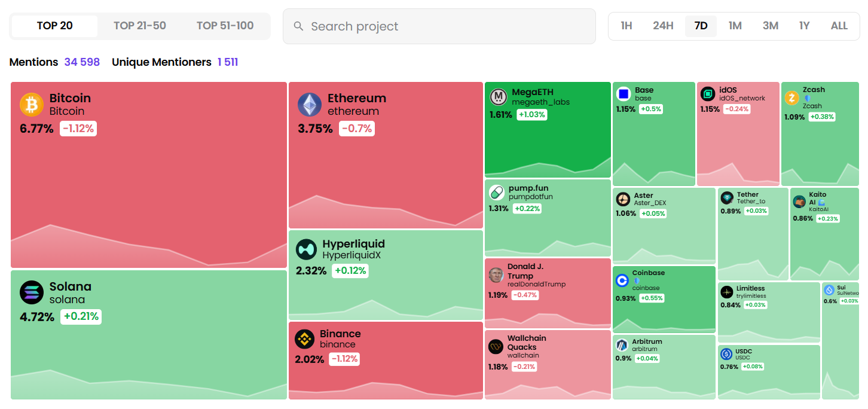Click Bitcoin 6.77% mindshare value

(x=37, y=129)
